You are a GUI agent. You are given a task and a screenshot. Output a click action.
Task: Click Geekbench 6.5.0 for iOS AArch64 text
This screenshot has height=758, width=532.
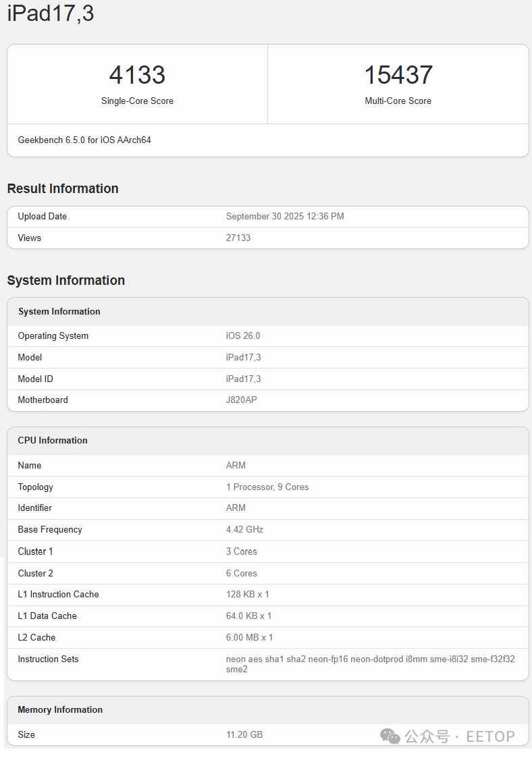coord(84,140)
